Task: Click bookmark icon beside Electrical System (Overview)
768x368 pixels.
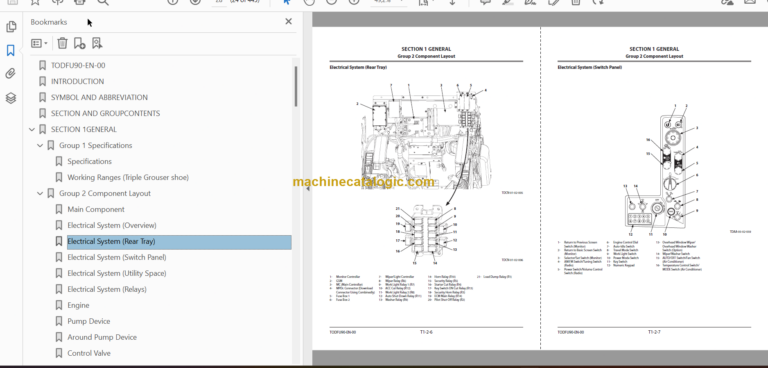Action: (59, 225)
